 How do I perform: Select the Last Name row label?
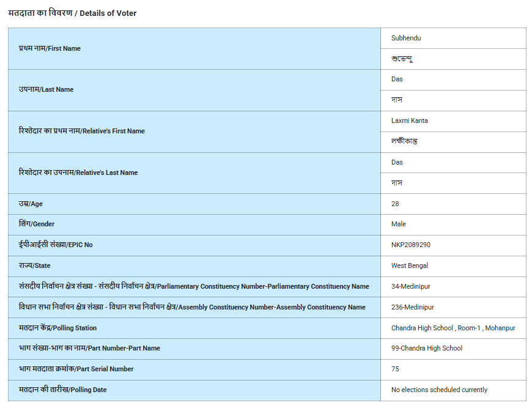point(46,89)
